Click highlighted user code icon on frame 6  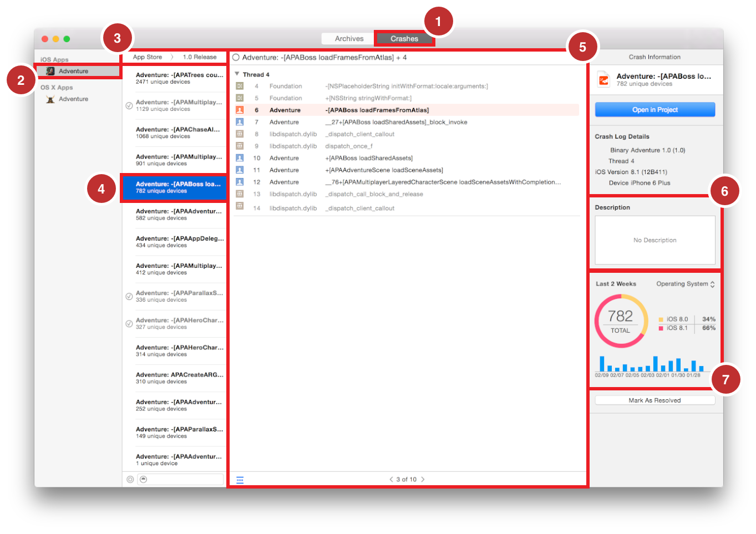pyautogui.click(x=240, y=110)
